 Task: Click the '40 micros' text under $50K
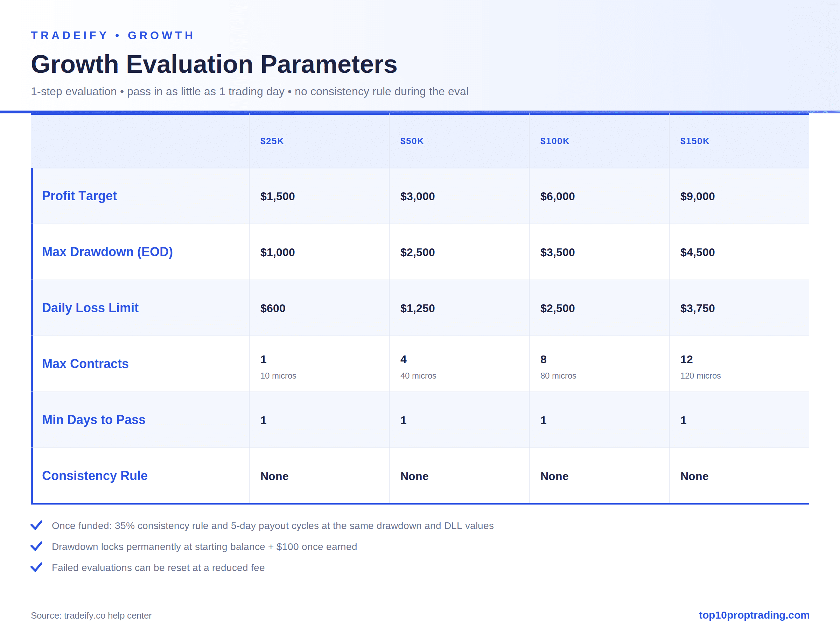(418, 376)
